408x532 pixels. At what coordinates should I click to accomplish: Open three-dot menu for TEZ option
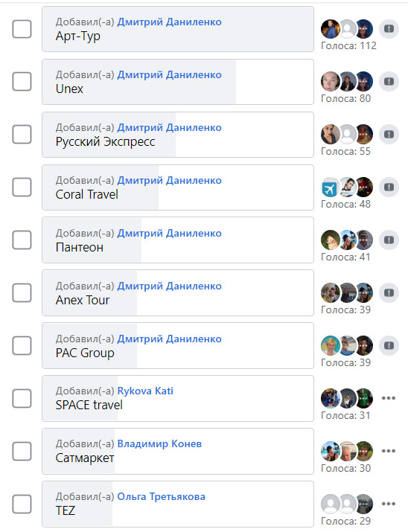[x=389, y=504]
